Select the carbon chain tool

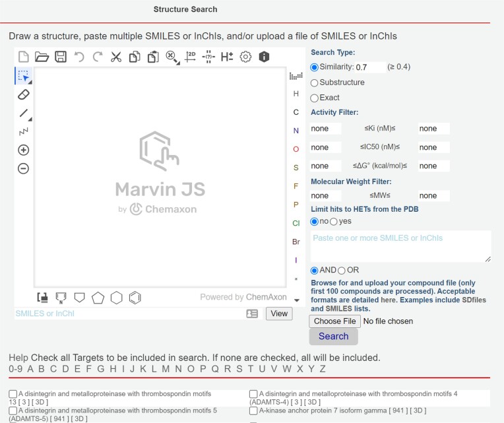pos(24,131)
